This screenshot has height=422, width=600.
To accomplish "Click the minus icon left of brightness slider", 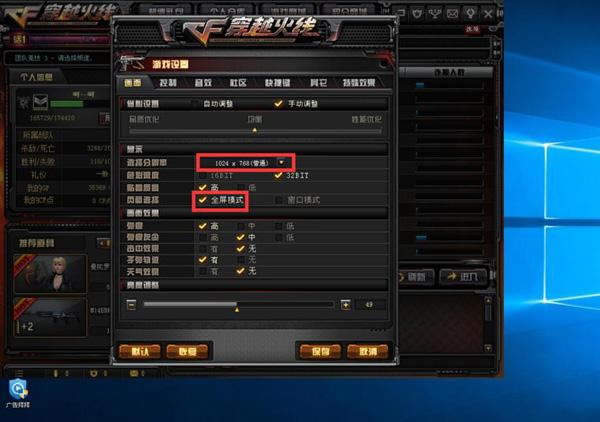I will [131, 305].
